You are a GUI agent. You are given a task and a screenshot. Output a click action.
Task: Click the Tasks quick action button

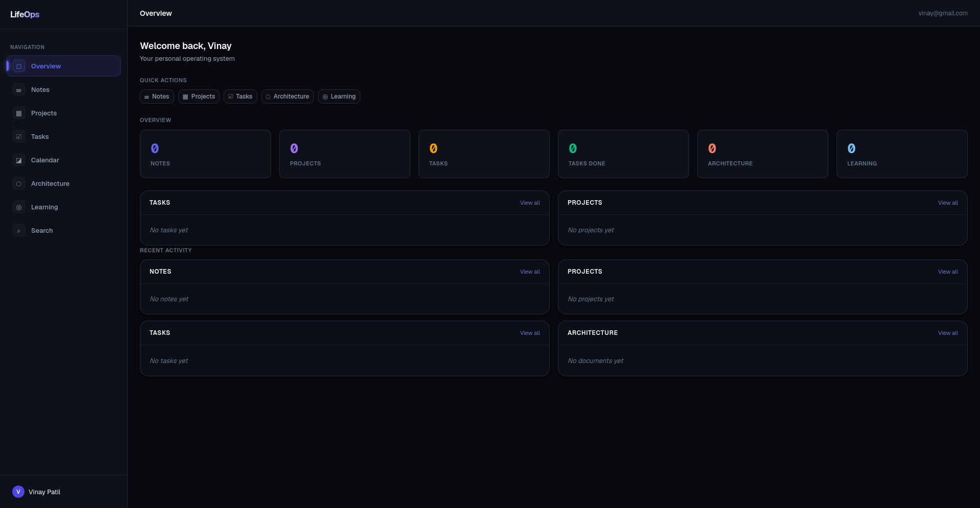coord(240,96)
